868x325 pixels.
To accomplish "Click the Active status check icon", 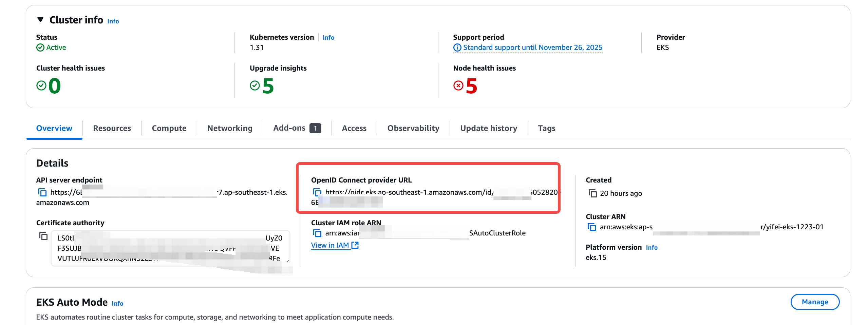I will [40, 47].
